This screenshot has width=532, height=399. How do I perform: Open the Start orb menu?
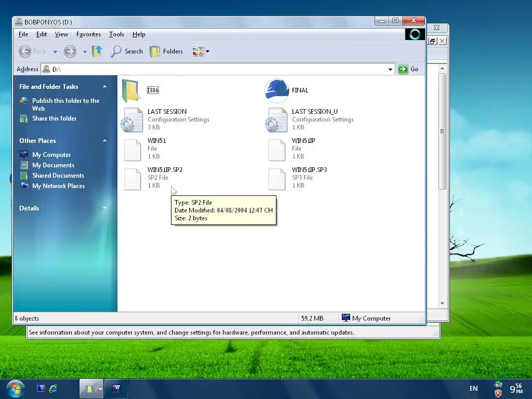tap(15, 389)
